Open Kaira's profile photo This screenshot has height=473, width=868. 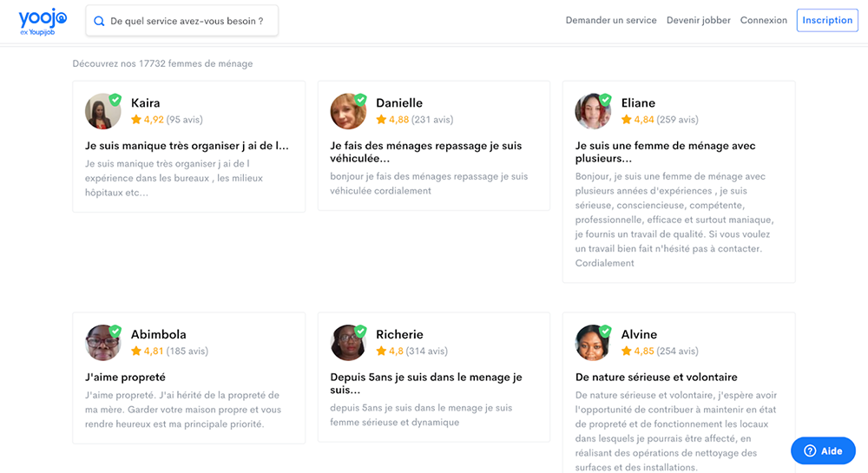click(102, 112)
